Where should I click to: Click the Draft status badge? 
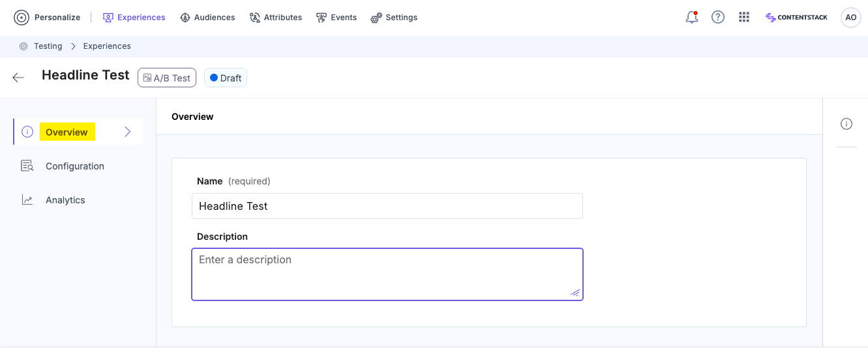click(x=226, y=78)
